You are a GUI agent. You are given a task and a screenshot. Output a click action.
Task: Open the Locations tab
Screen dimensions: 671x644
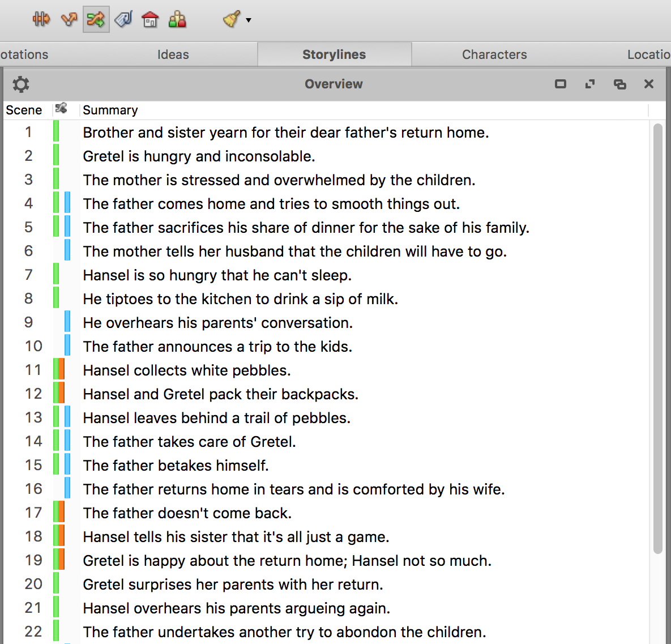click(x=648, y=54)
